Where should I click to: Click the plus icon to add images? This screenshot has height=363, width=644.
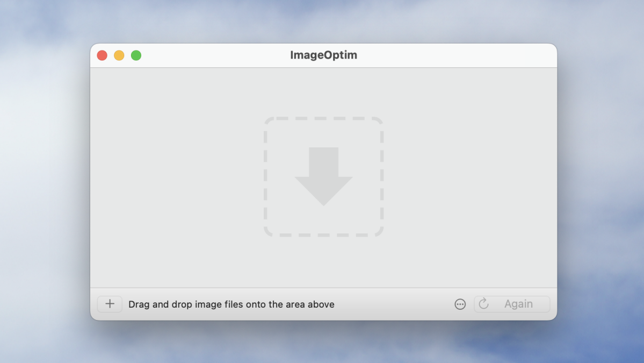click(x=110, y=304)
